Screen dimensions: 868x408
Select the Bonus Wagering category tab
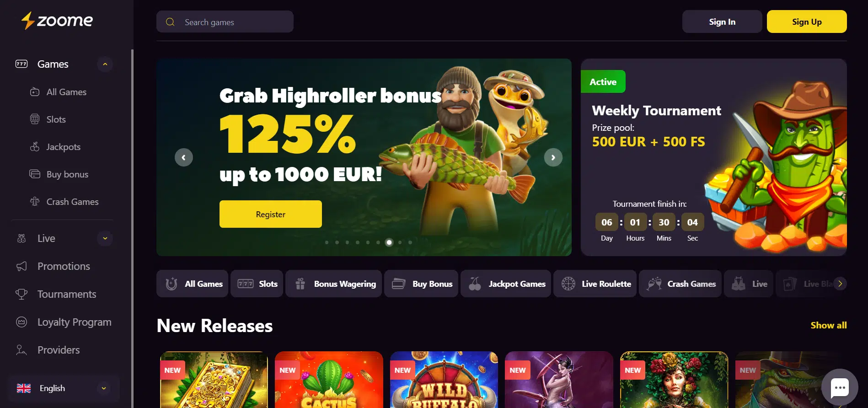tap(334, 284)
